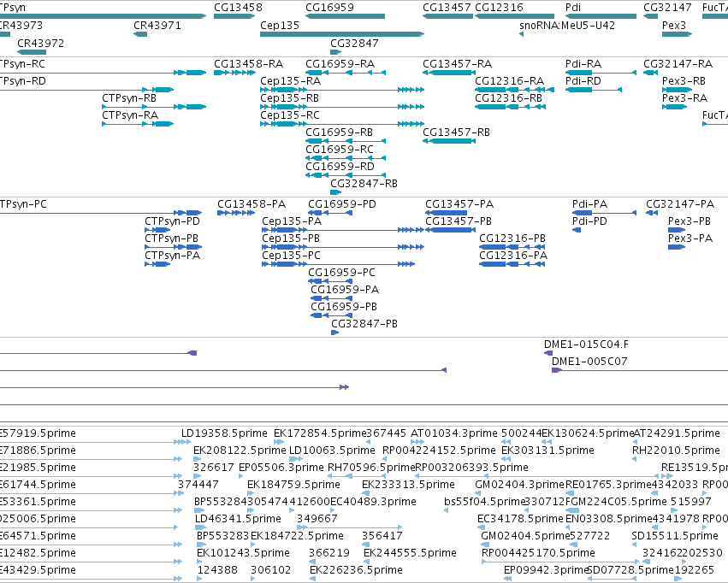Click the EK208122.5prime EST label
728x583 pixels.
coord(240,450)
